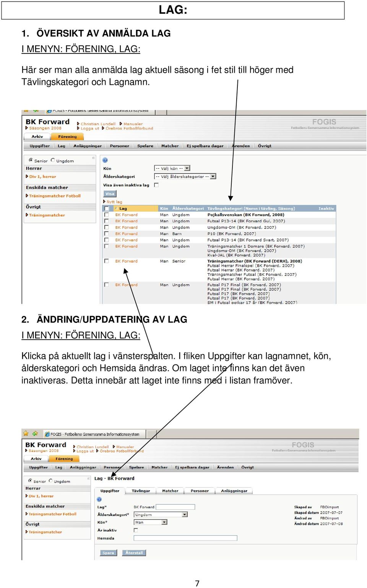Viewport: 367px width, 588px height.
Task: Tick the checkbox on the Futsal P17 Final row
Action: pos(107,285)
